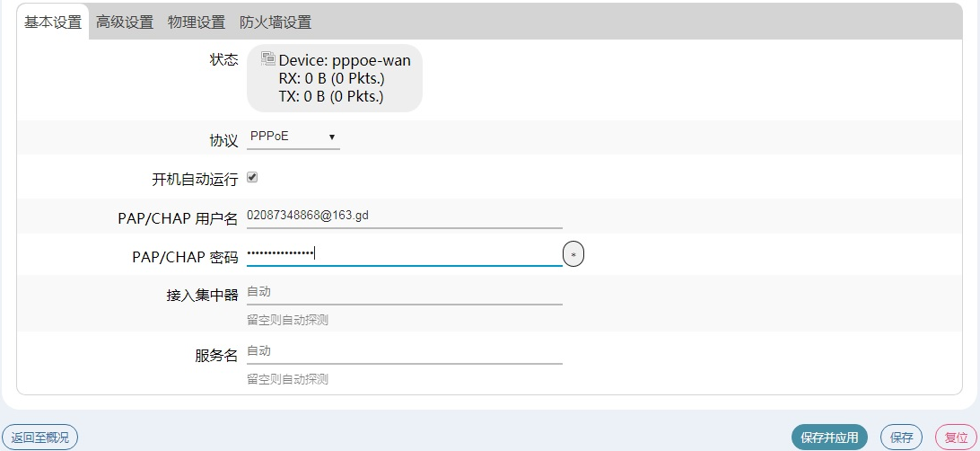The image size is (980, 451).
Task: Focus the 接入集中器 text field
Action: click(x=404, y=292)
